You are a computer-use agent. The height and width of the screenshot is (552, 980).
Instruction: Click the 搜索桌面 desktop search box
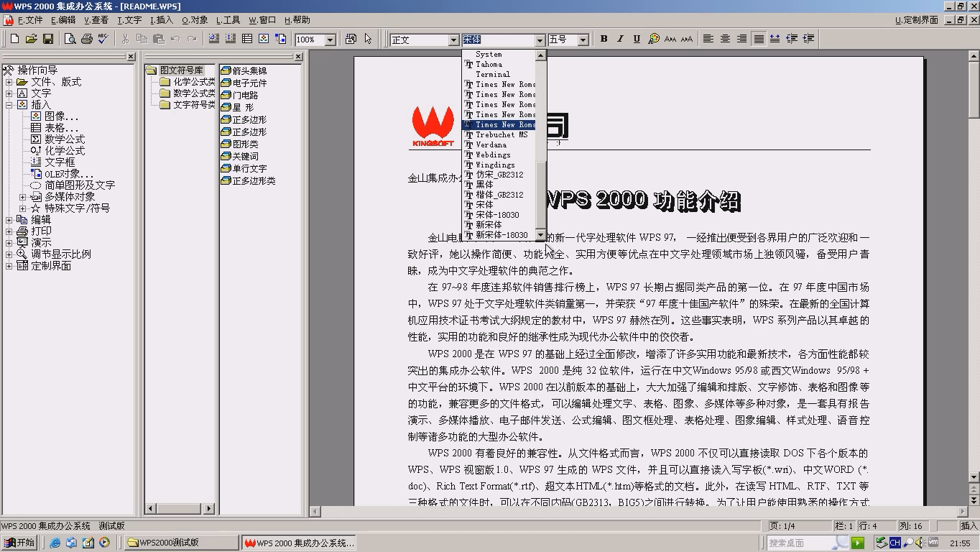[808, 543]
